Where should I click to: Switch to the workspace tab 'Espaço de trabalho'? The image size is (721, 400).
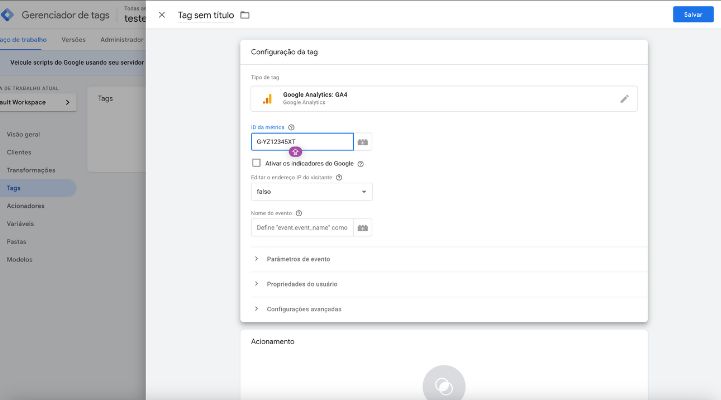point(23,40)
